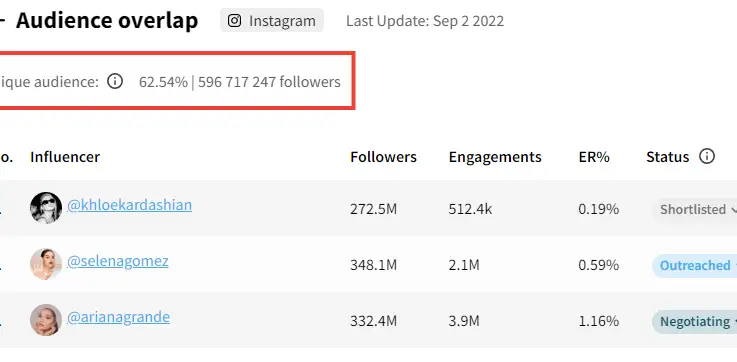Sort by ER% column header
This screenshot has height=362, width=737.
click(x=594, y=157)
